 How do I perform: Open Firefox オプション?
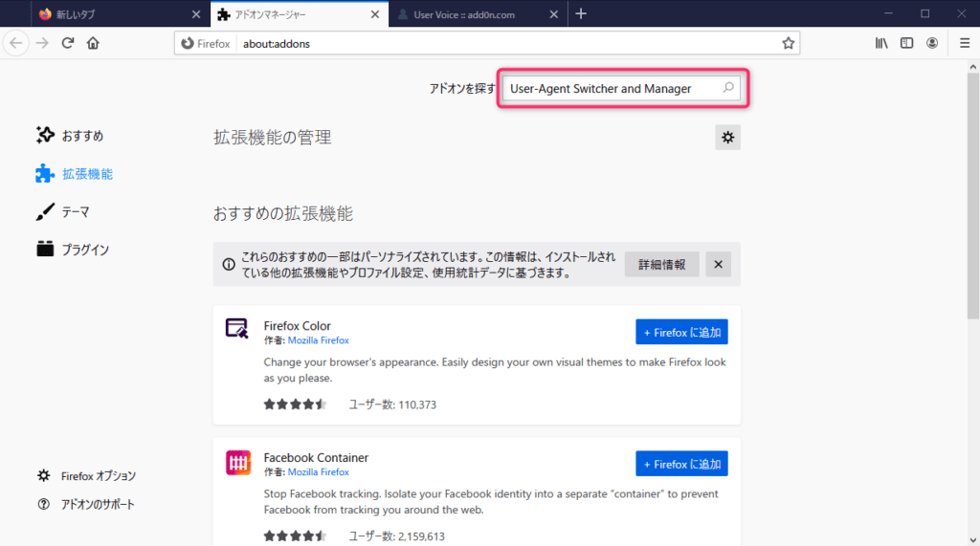pos(86,476)
